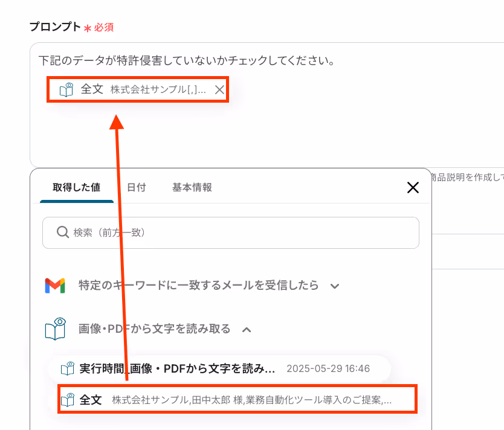Viewport: 504px width, 430px height.
Task: Close the 取得した値 picker panel
Action: [x=413, y=187]
